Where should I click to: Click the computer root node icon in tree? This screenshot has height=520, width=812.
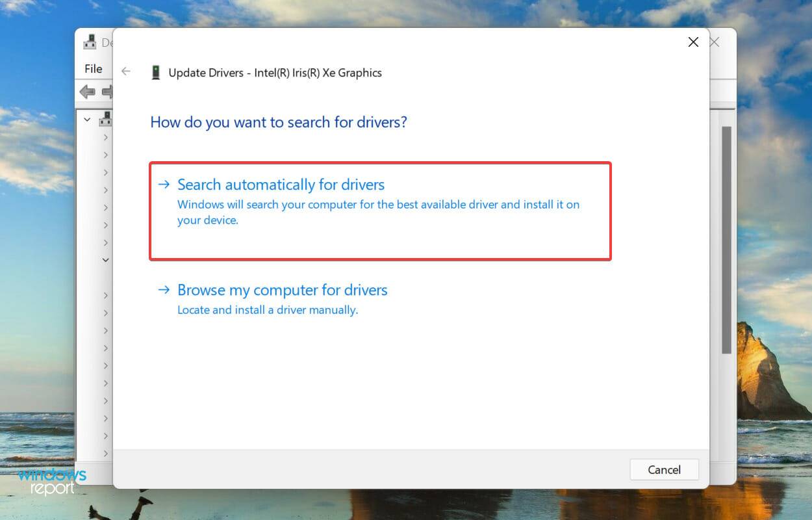pos(105,120)
